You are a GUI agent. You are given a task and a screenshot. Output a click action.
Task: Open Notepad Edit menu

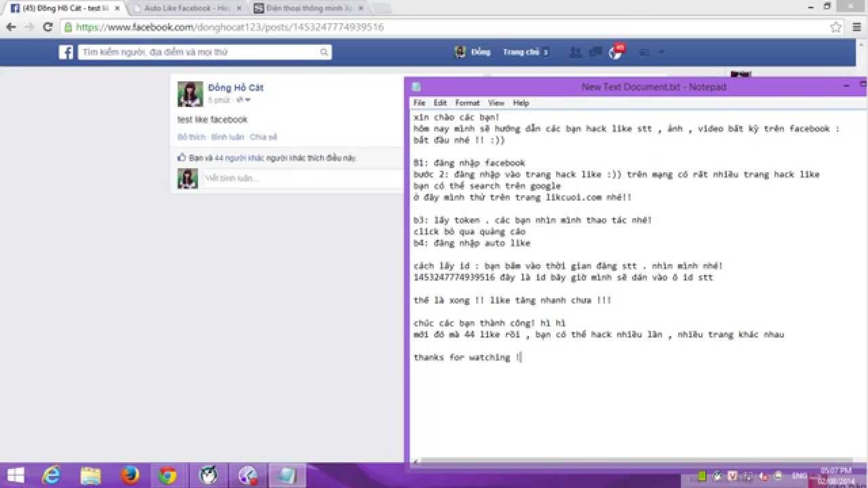(x=440, y=103)
